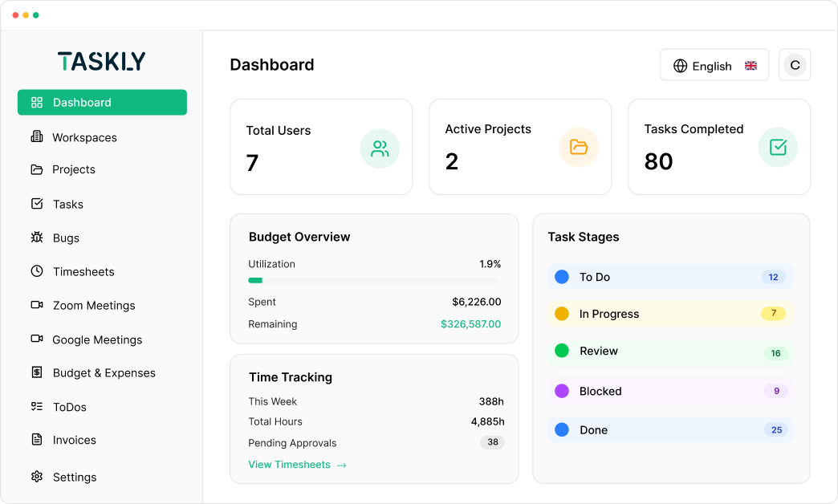
Task: Click the Projects folder icon in sidebar
Action: tap(36, 169)
